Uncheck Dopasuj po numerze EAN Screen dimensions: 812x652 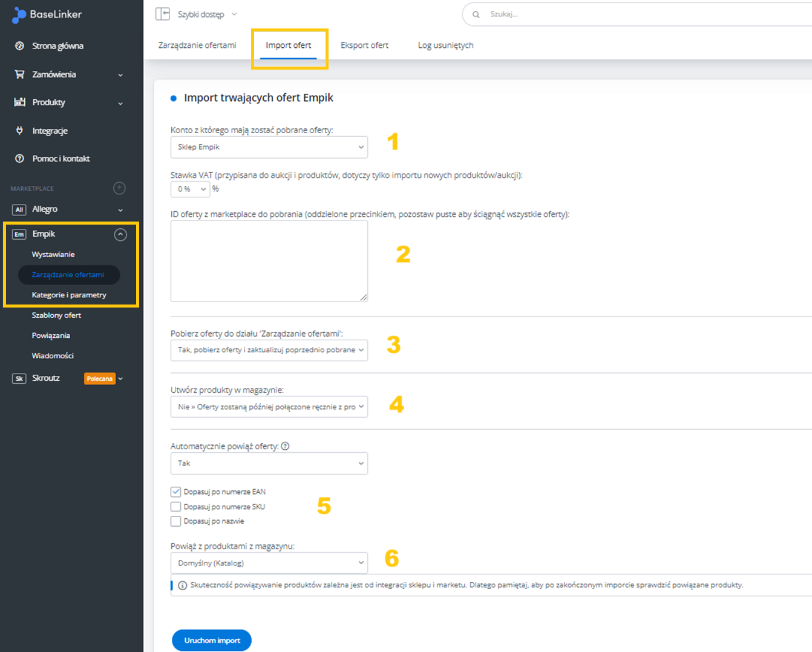point(176,492)
